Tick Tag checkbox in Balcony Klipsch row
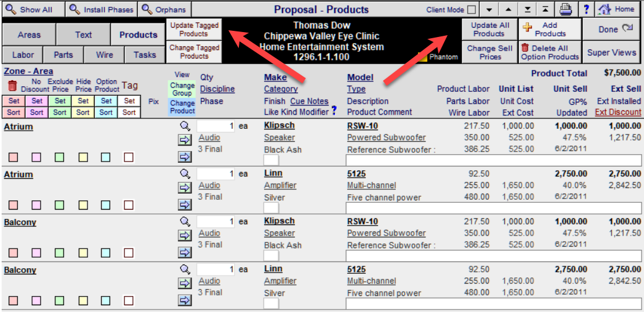This screenshot has height=312, width=644. tap(129, 252)
